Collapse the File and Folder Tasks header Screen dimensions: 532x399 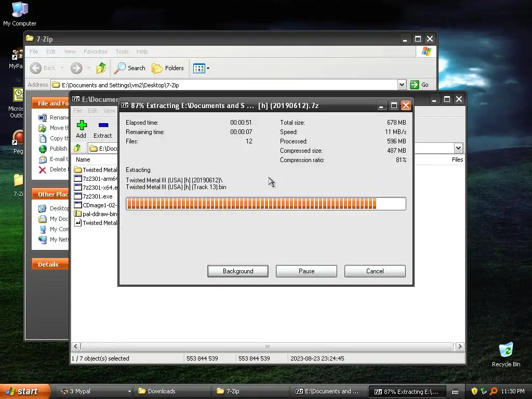click(50, 103)
